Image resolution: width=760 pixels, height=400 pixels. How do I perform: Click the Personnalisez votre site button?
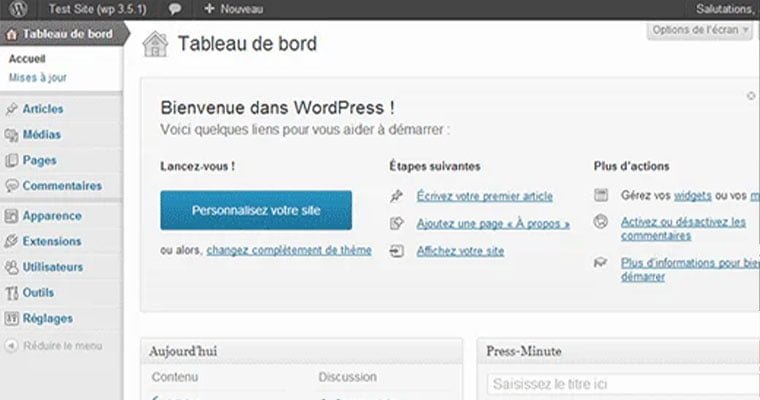click(256, 210)
